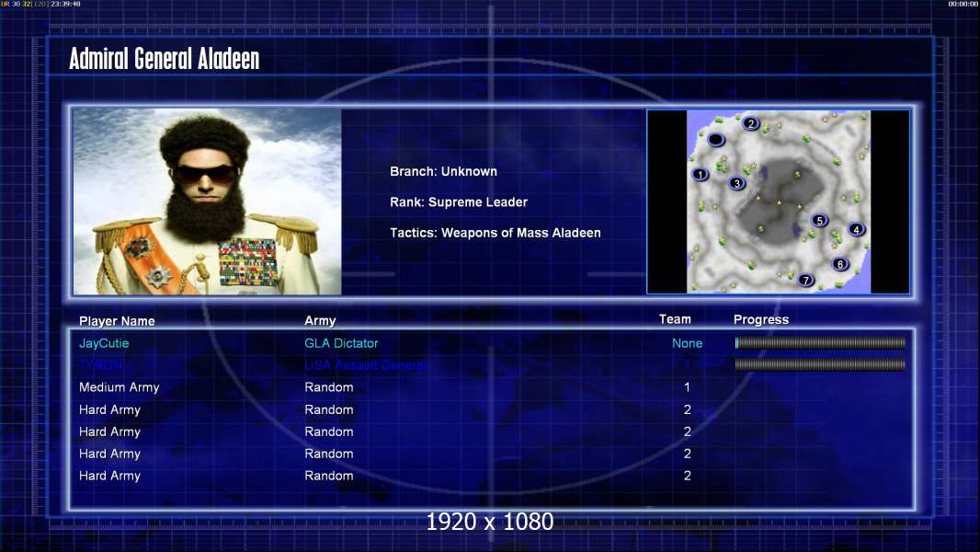This screenshot has height=552, width=980.
Task: Select the 'JayCutie' player name
Action: point(104,343)
